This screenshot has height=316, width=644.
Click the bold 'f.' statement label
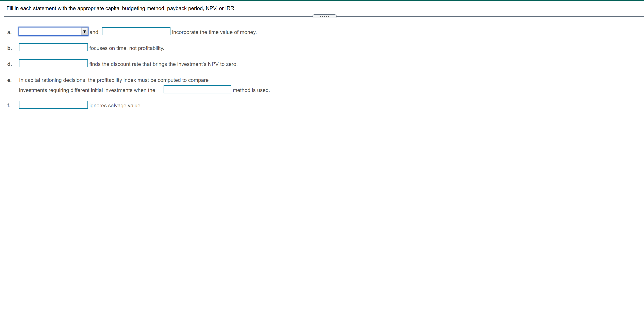coord(9,106)
